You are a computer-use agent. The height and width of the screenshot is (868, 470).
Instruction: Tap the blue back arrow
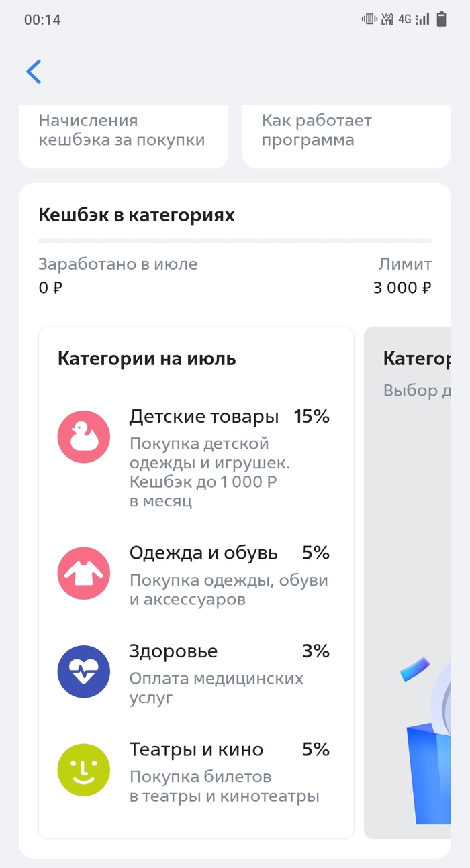(34, 72)
